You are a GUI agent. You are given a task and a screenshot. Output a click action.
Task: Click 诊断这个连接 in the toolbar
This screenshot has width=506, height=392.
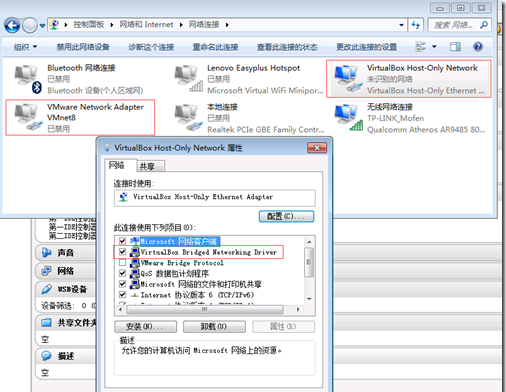click(x=151, y=47)
